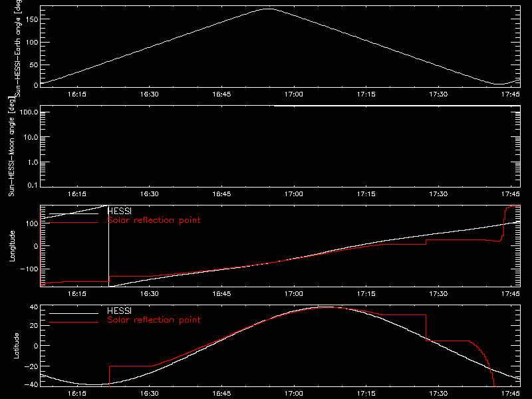Click 17:45 time label under Sun-HESSI-Earth plot
This screenshot has width=532, height=399.
511,94
